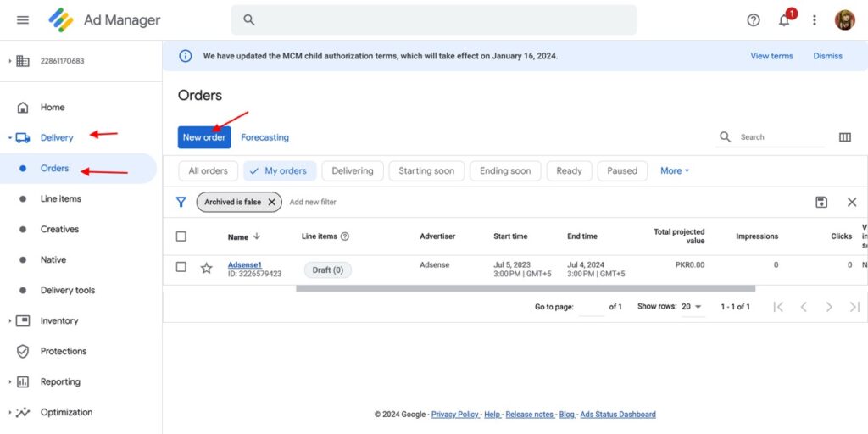Screen dimensions: 868x434
Task: Open the Show rows dropdown
Action: (692, 307)
